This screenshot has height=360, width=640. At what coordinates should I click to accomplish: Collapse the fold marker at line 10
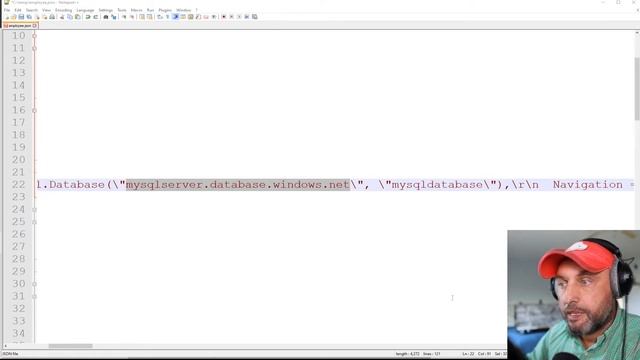point(34,36)
